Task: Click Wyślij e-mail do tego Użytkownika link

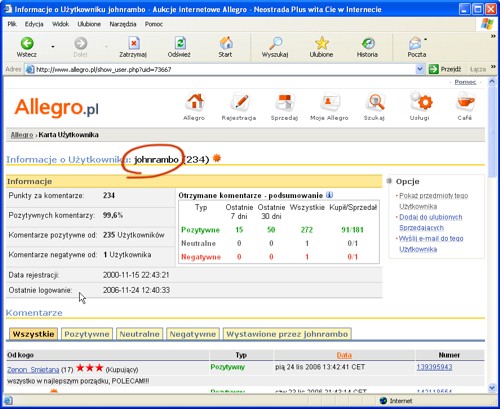Action: [x=431, y=244]
